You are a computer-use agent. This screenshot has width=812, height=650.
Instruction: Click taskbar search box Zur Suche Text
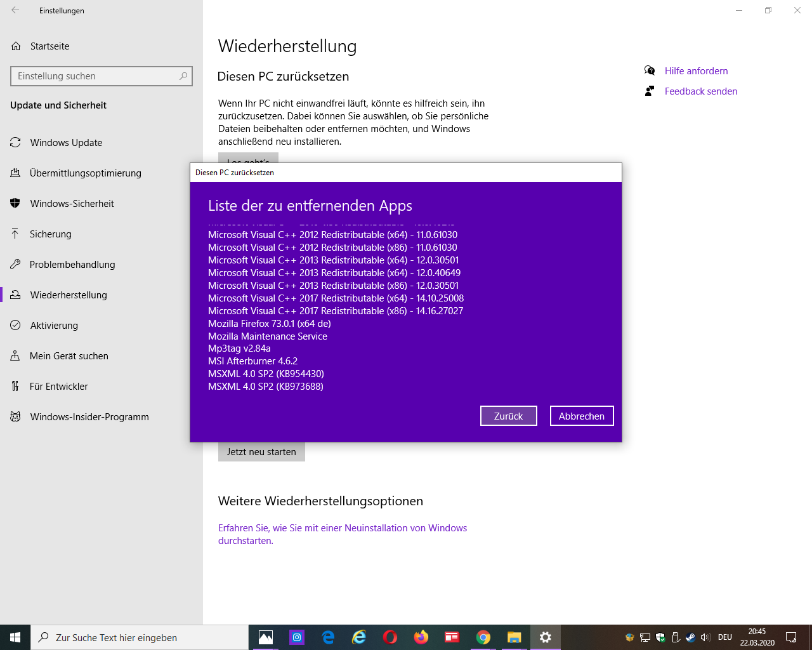[x=140, y=637]
